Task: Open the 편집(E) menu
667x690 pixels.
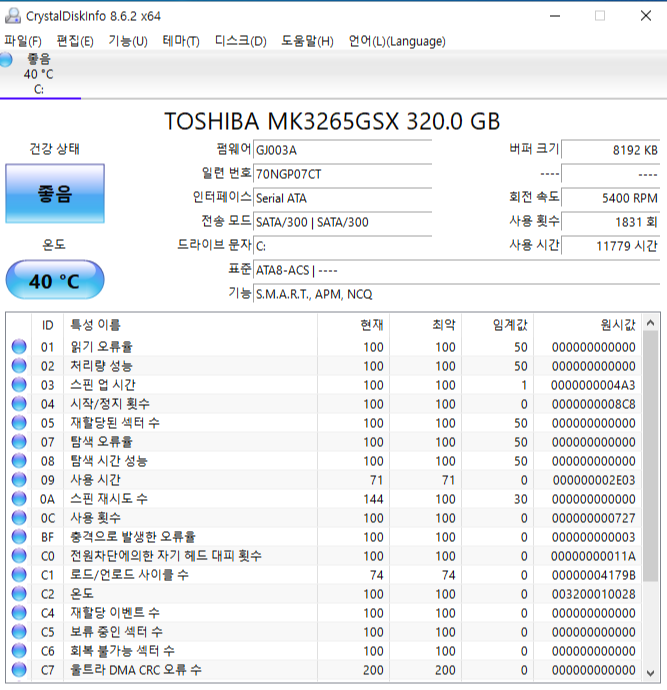Action: [75, 41]
